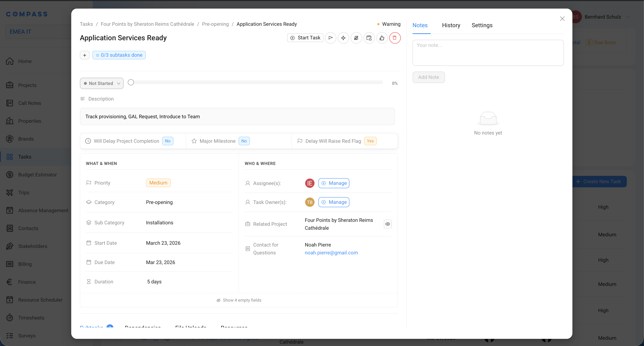Click the Start Date value March 23, 2026

pyautogui.click(x=163, y=243)
